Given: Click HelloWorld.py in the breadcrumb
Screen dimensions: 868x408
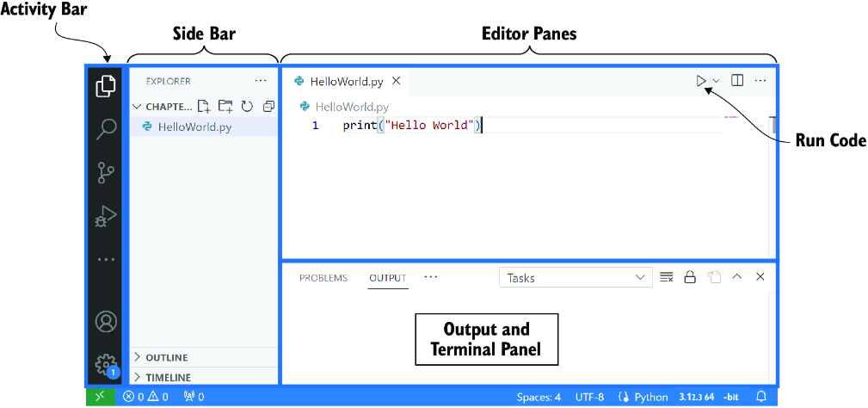Looking at the screenshot, I should tap(352, 107).
